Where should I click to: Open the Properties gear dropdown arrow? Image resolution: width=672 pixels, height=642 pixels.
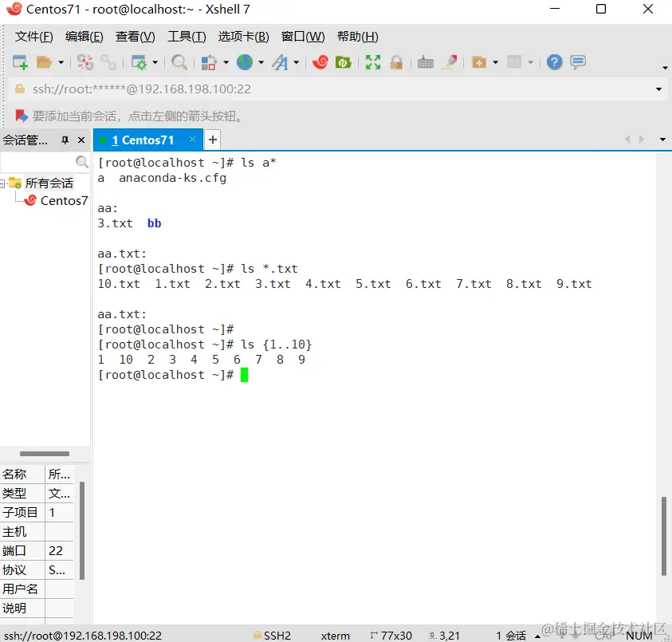[155, 63]
